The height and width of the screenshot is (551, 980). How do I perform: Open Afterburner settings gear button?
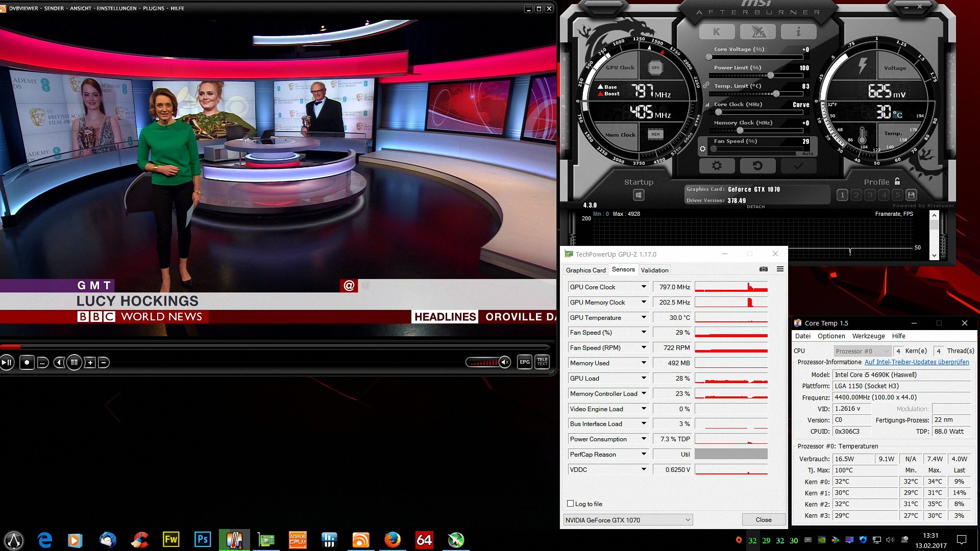click(717, 166)
